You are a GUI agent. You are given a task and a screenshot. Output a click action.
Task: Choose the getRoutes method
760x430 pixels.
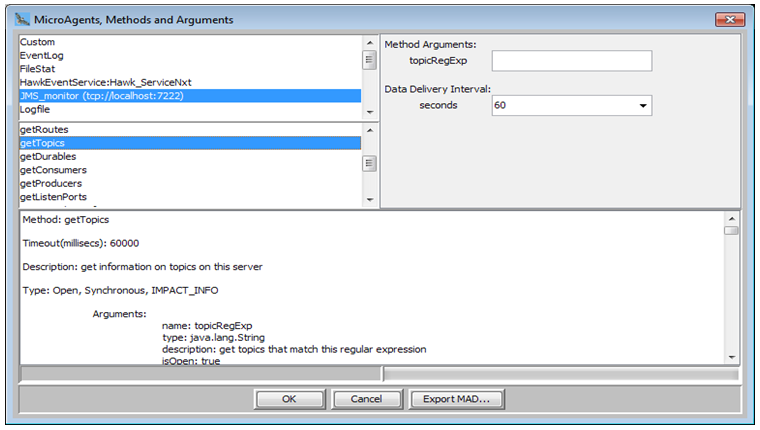[190, 129]
